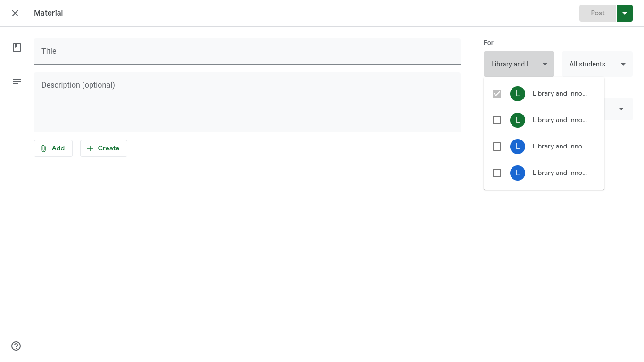Click into the Title input field
Image resolution: width=644 pixels, height=362 pixels.
click(247, 51)
